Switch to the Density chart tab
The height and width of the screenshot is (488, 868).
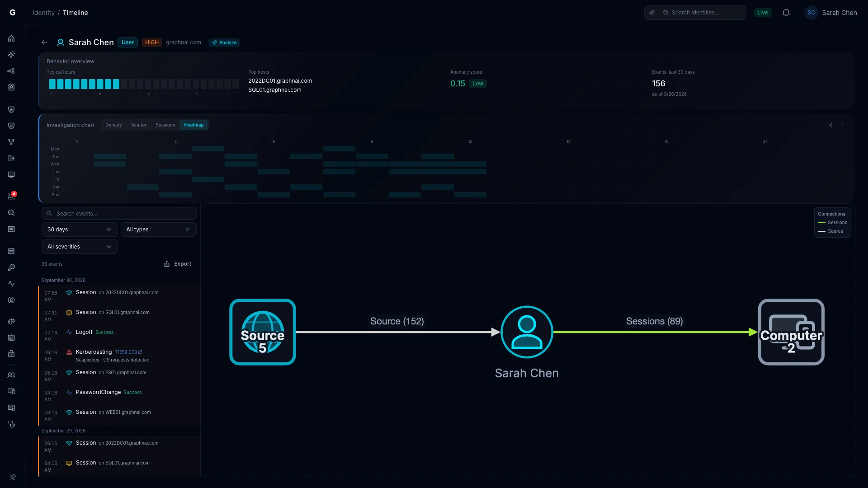pos(113,125)
